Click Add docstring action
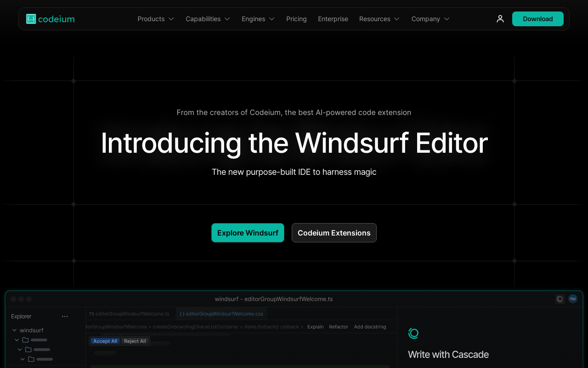588x368 pixels. click(x=370, y=327)
